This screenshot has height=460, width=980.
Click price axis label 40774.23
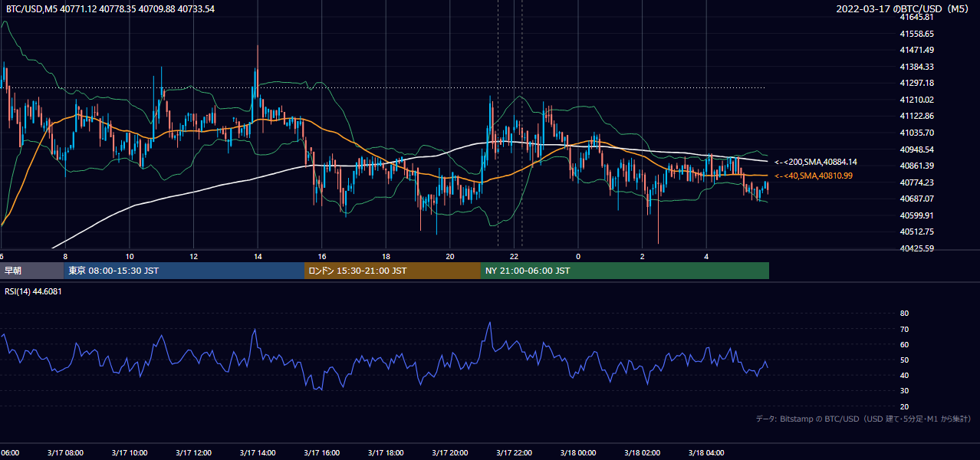[x=916, y=182]
